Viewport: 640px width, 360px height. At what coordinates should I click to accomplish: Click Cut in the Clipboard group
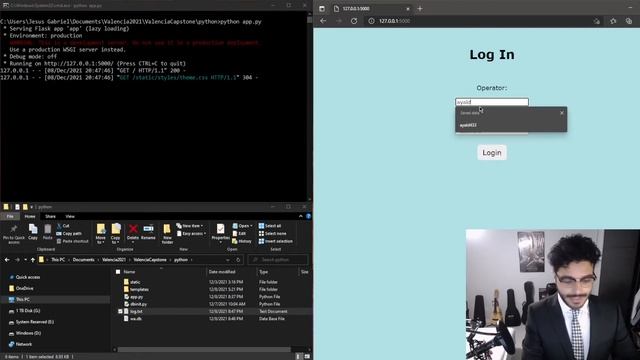coord(63,226)
